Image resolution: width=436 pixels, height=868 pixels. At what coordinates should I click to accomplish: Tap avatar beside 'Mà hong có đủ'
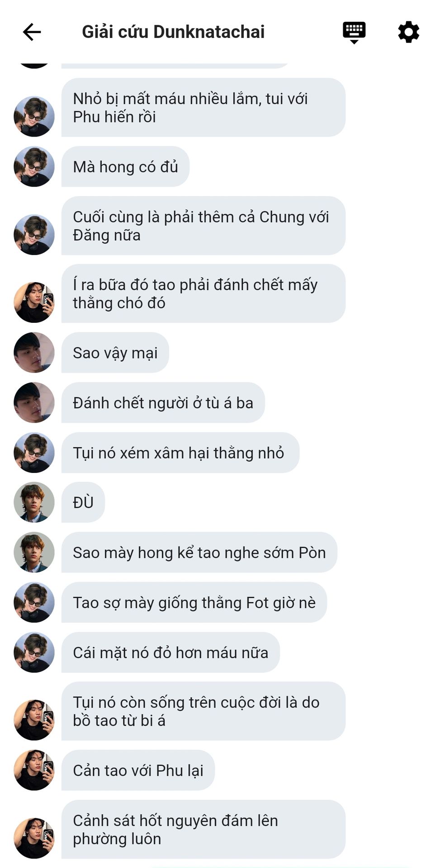(34, 166)
